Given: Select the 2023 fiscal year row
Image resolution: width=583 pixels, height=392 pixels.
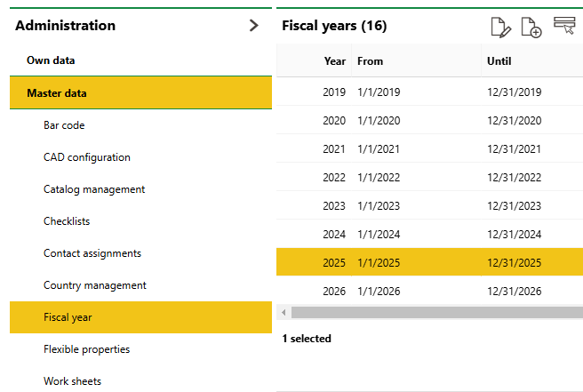Looking at the screenshot, I should 429,205.
